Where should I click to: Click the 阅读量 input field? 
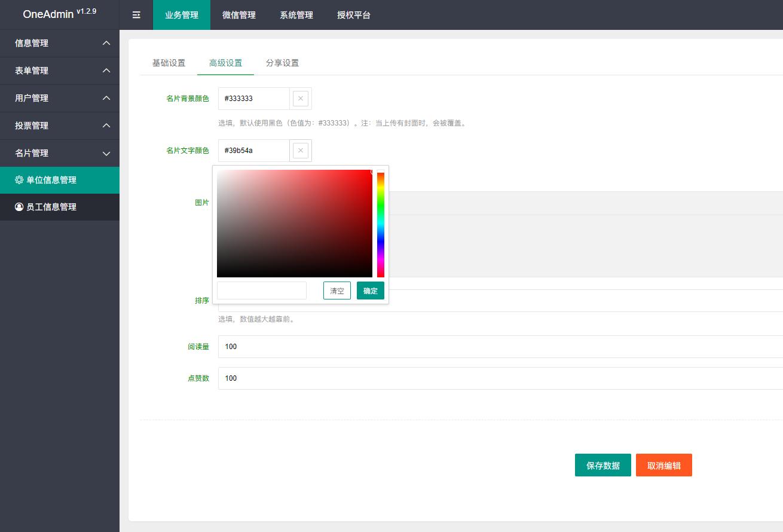[x=359, y=347]
